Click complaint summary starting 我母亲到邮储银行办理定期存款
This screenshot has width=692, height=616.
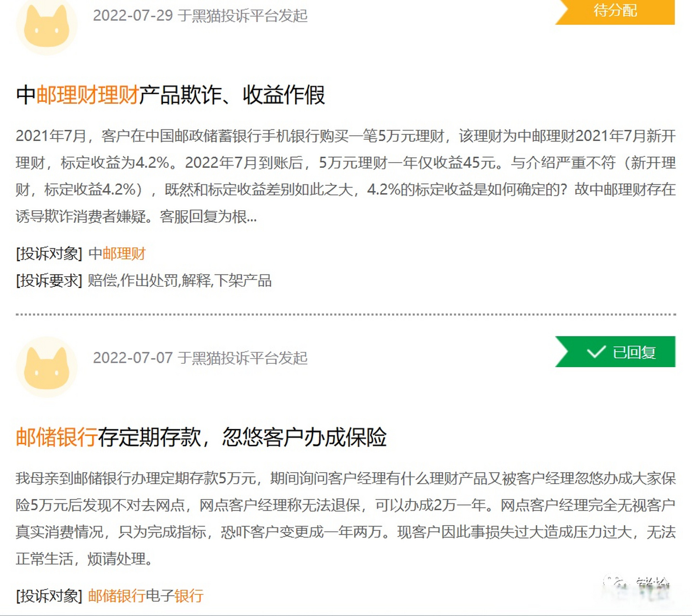(x=346, y=518)
